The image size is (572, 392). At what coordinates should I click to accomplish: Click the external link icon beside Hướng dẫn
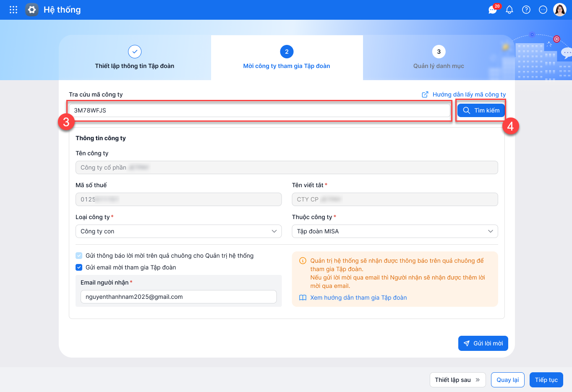[x=425, y=94]
